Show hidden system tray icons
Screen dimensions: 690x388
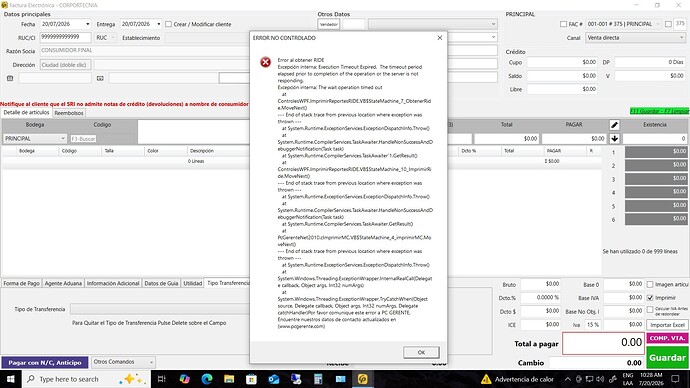coord(568,379)
